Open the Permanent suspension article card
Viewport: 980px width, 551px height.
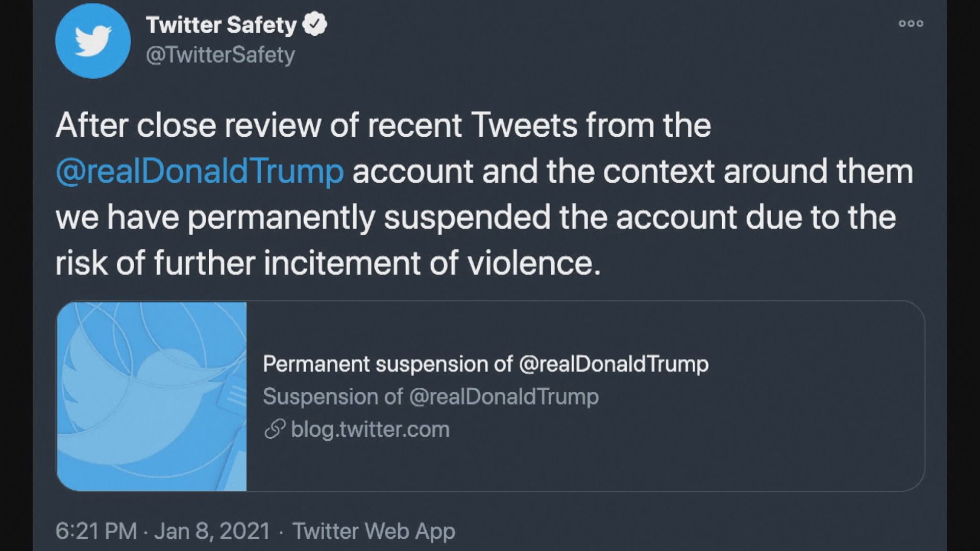(485, 364)
